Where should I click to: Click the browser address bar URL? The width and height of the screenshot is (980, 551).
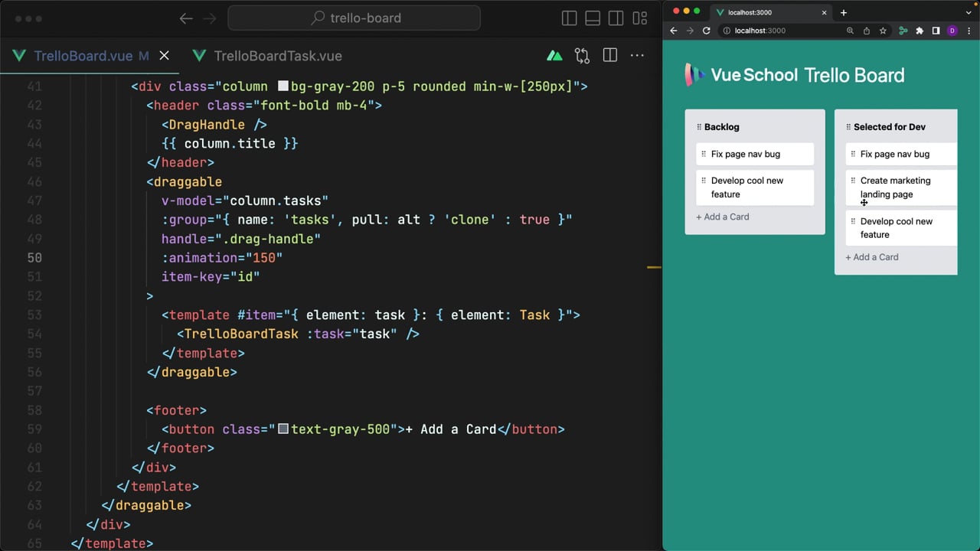tap(760, 31)
